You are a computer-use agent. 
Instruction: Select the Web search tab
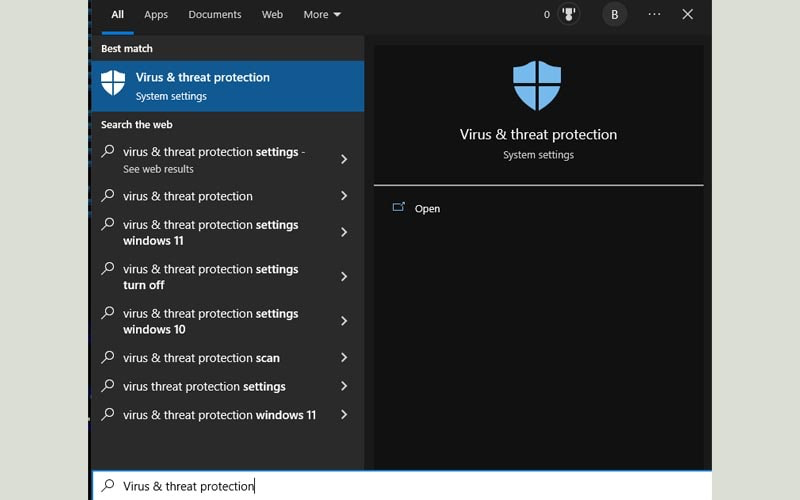click(x=272, y=15)
